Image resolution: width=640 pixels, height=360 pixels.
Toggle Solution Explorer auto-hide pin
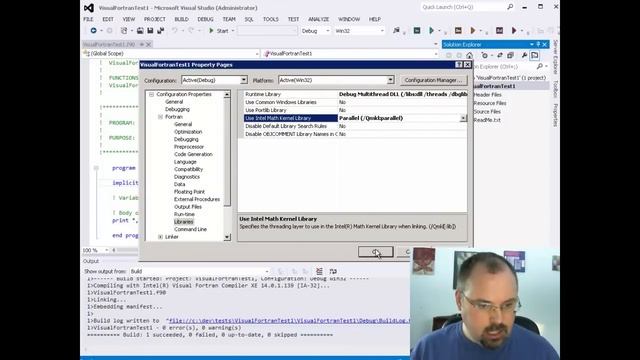[x=538, y=44]
